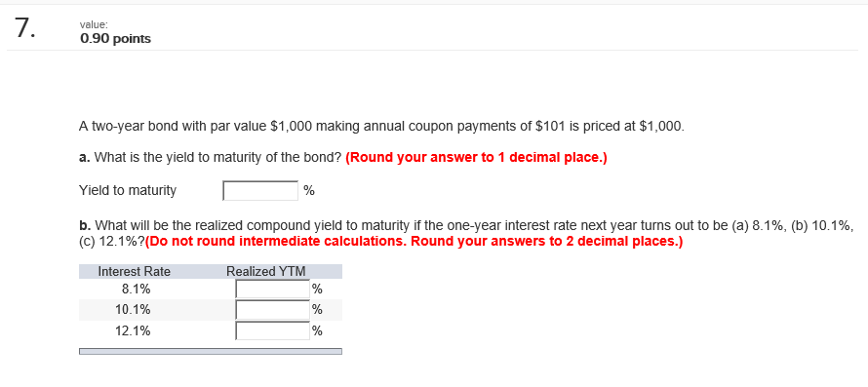This screenshot has width=868, height=387.
Task: Click the Realized YTM field for 12.1%
Action: pos(273,331)
